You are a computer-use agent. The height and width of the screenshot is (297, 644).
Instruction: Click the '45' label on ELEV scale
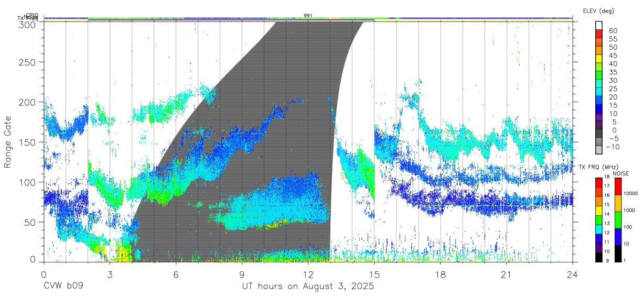(x=613, y=56)
